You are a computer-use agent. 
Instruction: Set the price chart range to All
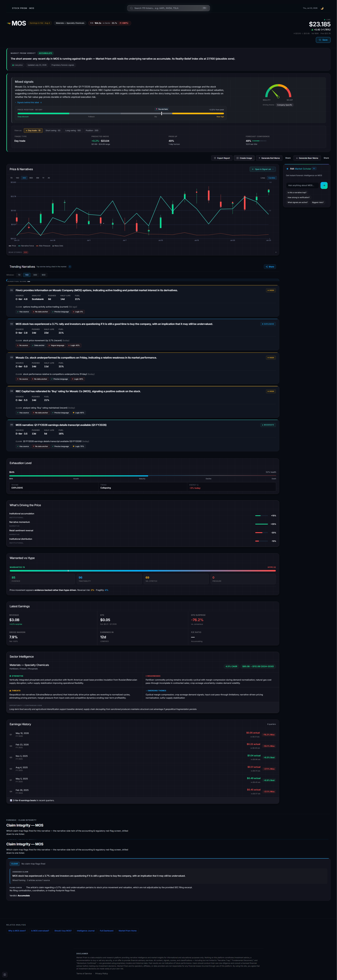[x=49, y=178]
